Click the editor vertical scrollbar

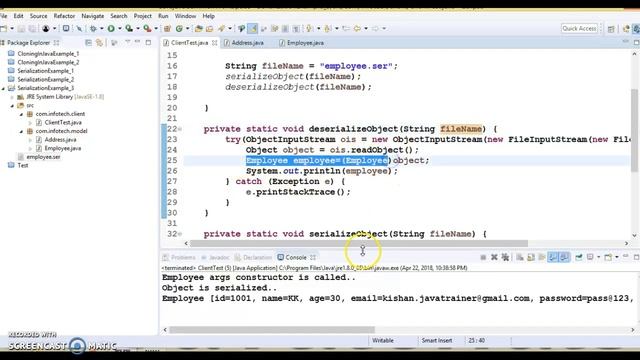click(634, 131)
